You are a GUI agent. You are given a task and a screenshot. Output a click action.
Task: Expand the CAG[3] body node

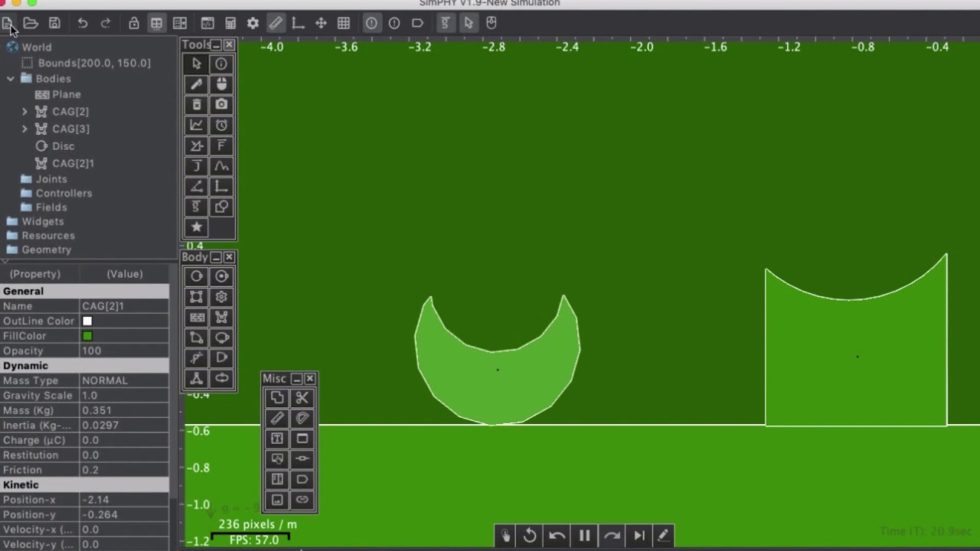click(x=24, y=129)
